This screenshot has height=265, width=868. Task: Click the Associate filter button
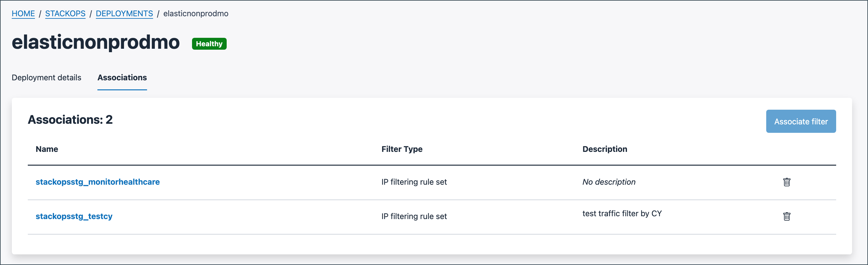(x=801, y=121)
